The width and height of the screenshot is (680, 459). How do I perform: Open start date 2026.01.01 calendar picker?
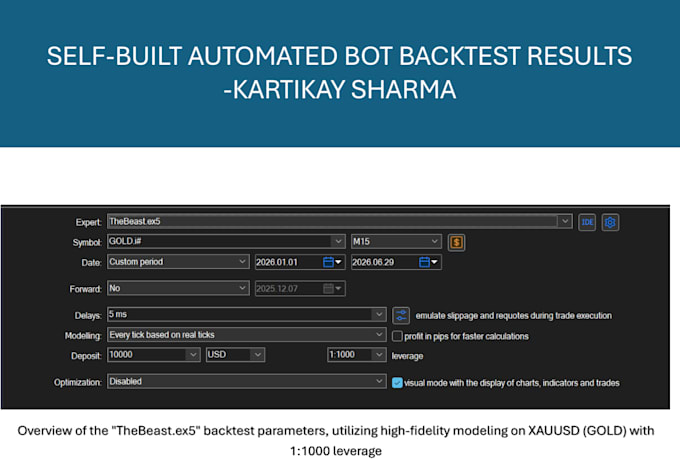333,262
